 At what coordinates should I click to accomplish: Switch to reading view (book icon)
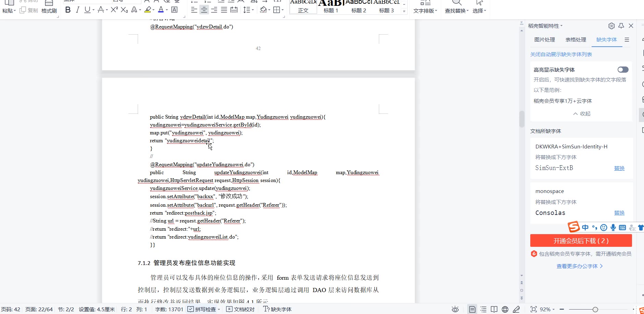494,310
